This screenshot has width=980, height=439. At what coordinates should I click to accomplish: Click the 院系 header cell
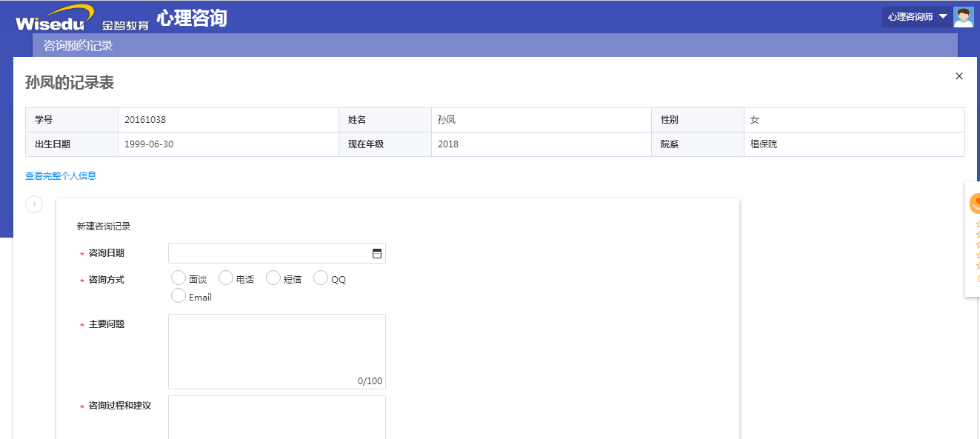698,144
